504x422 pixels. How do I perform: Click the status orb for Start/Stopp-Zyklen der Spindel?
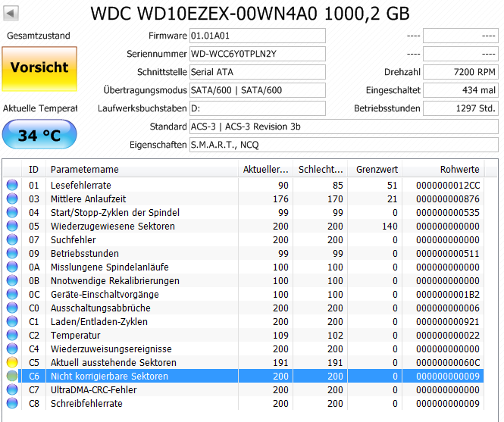12,212
